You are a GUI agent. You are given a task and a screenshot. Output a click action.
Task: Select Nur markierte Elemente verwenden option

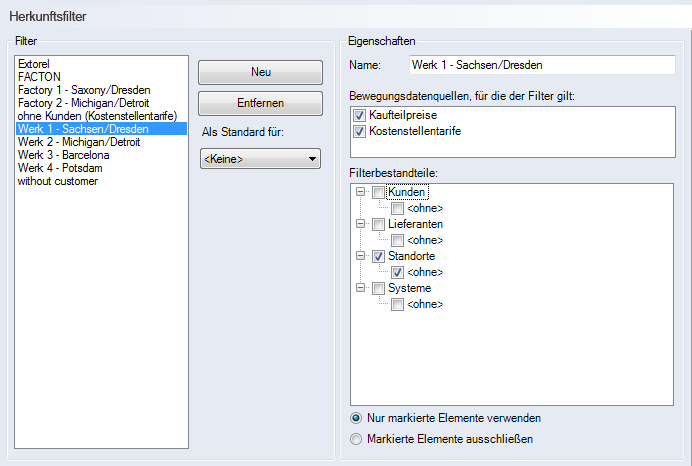pos(356,418)
